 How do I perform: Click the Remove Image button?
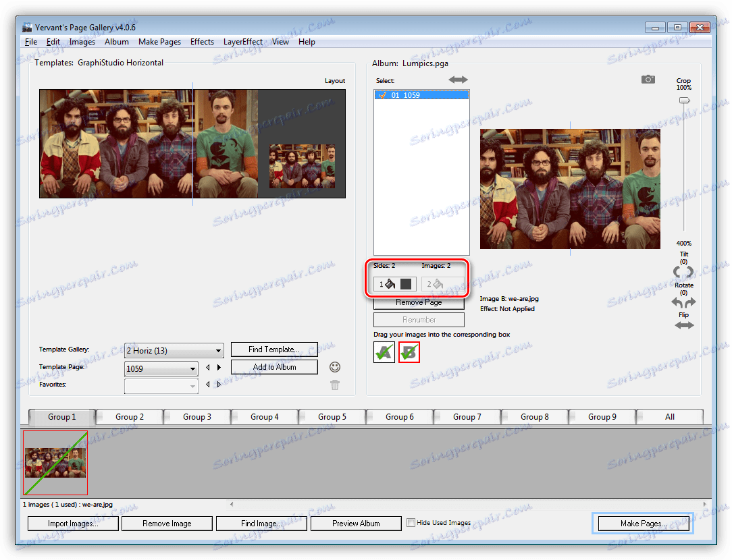(167, 524)
